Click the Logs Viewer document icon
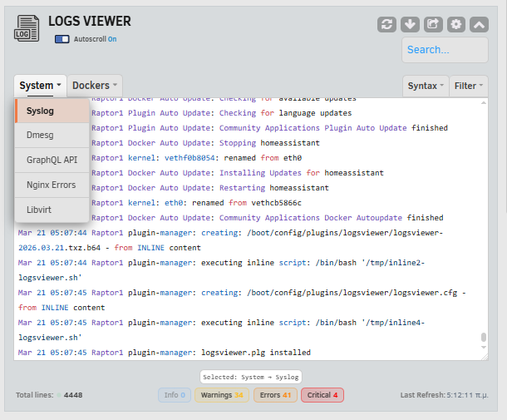 27,28
